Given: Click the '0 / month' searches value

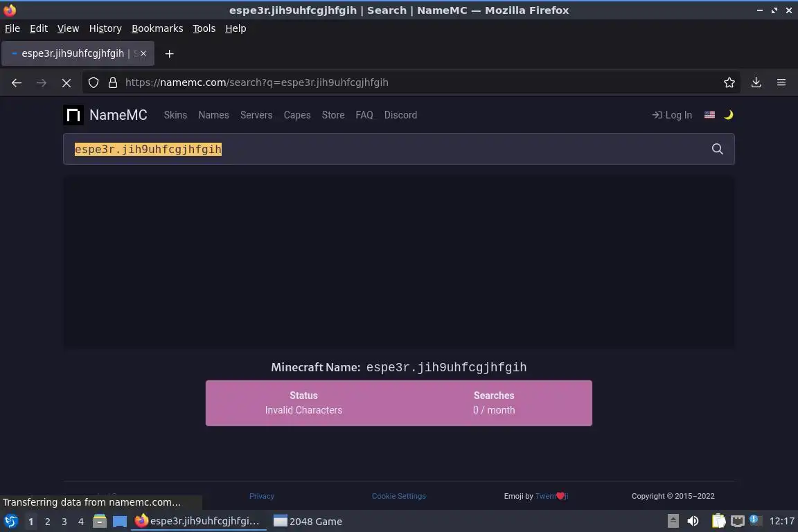Looking at the screenshot, I should [494, 410].
